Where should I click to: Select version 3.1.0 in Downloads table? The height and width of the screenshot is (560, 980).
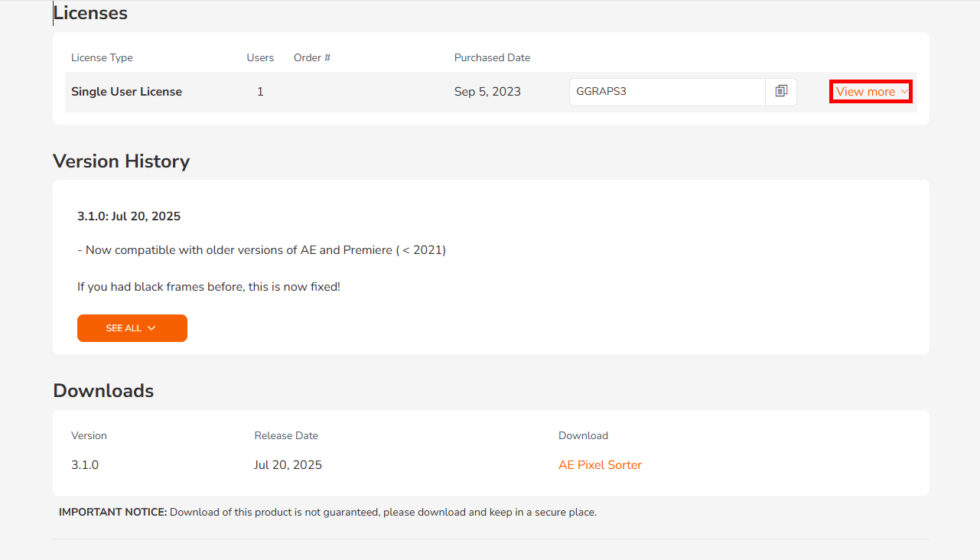pos(85,465)
